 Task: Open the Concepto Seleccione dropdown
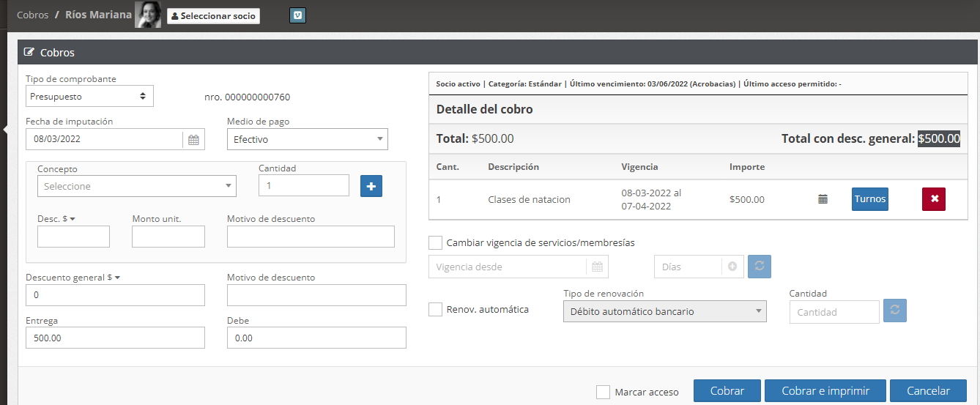coord(136,186)
